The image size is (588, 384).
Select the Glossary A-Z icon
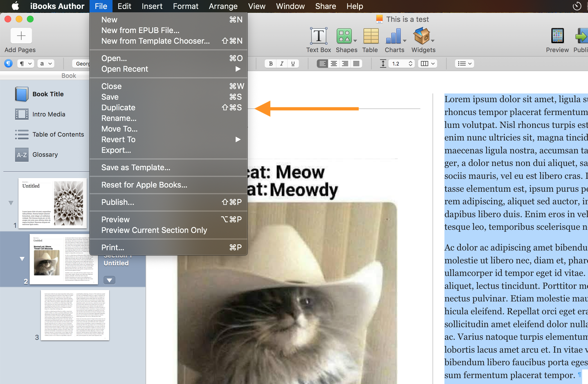[x=22, y=154]
